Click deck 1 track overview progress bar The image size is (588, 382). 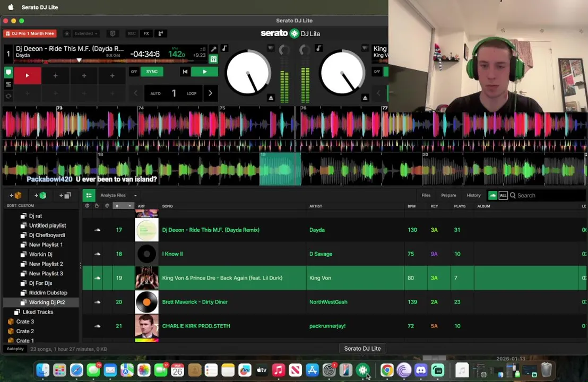(110, 60)
